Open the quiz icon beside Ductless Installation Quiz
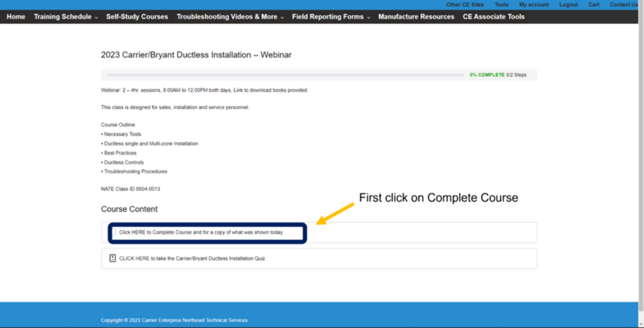 (113, 258)
